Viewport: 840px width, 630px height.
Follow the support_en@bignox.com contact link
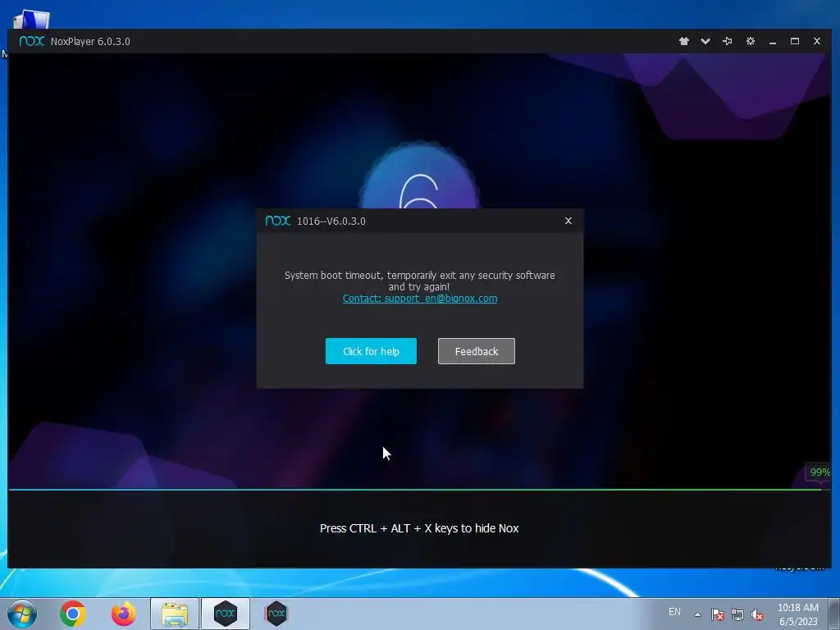coord(420,299)
